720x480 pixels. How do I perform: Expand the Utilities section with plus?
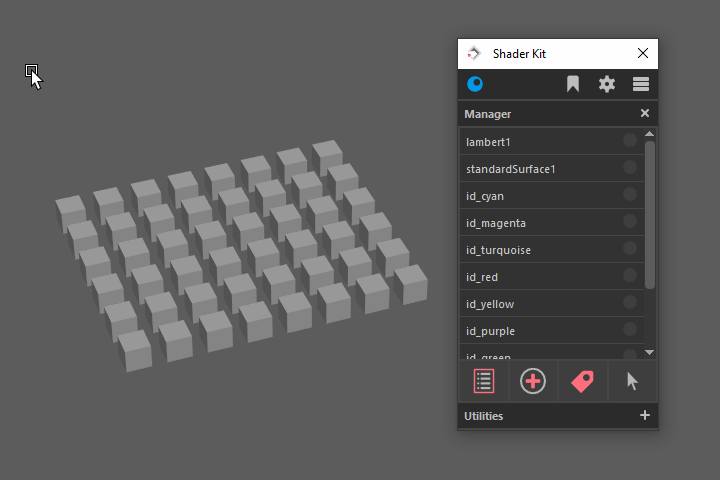[645, 415]
